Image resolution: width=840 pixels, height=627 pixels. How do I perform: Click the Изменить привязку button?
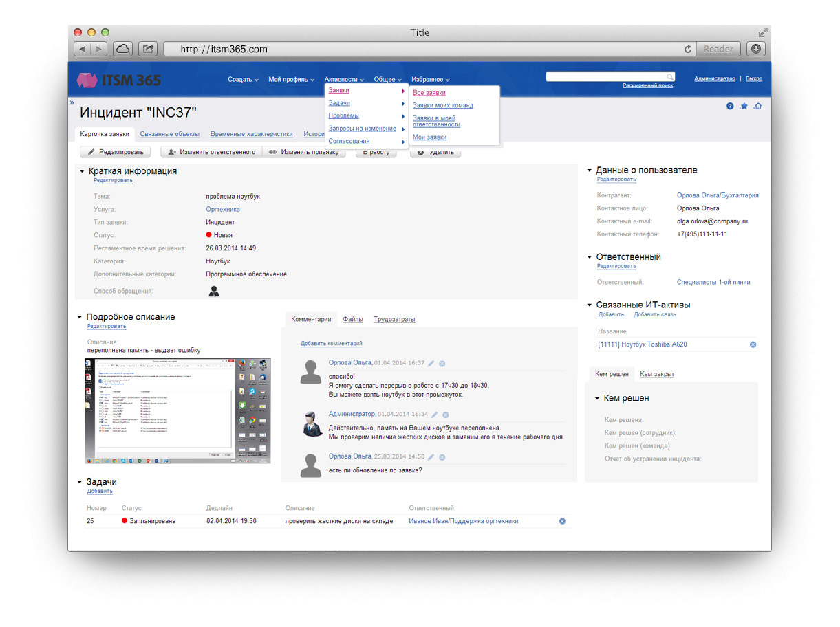point(304,152)
